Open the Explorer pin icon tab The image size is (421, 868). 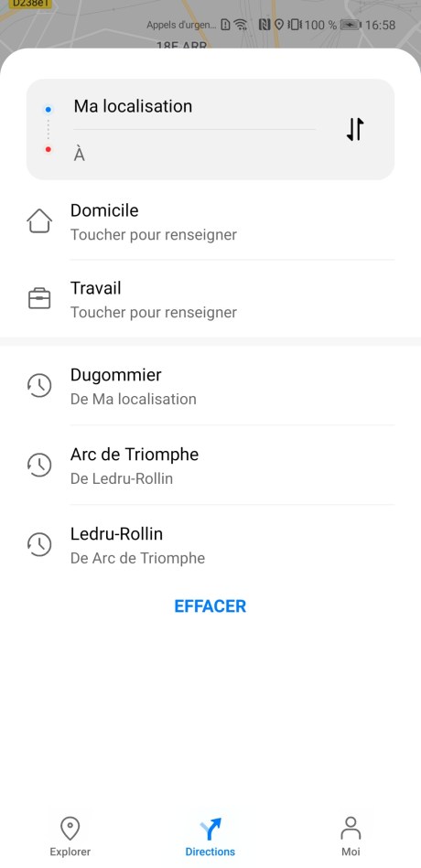click(70, 830)
